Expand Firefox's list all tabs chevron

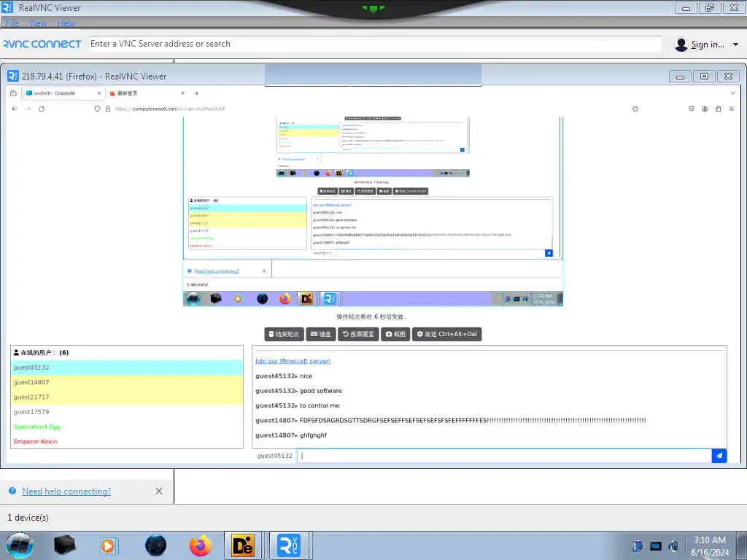click(x=732, y=93)
